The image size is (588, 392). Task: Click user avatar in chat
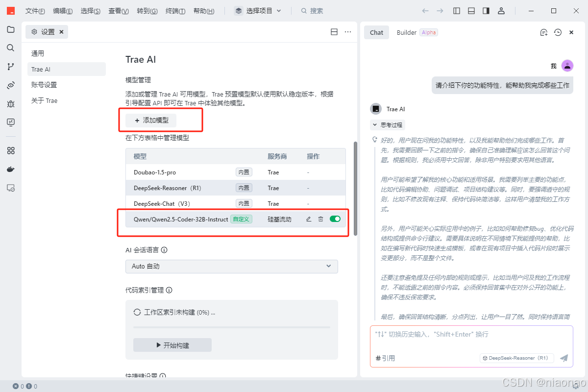tap(567, 66)
